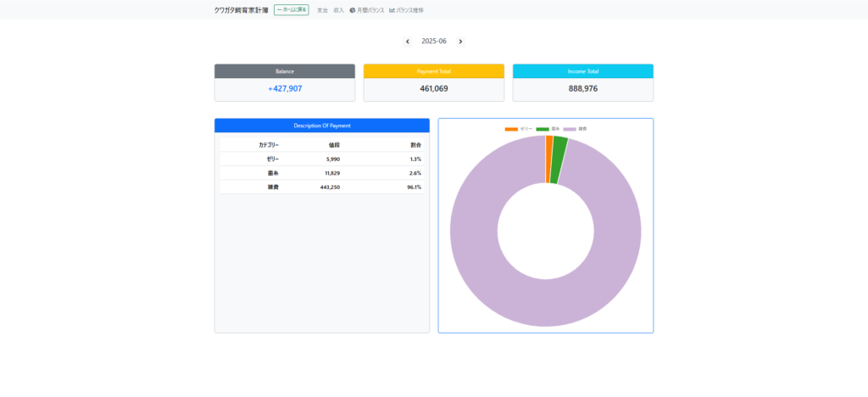This screenshot has width=868, height=397.
Task: Click the 2025-06 month label
Action: [x=434, y=42]
